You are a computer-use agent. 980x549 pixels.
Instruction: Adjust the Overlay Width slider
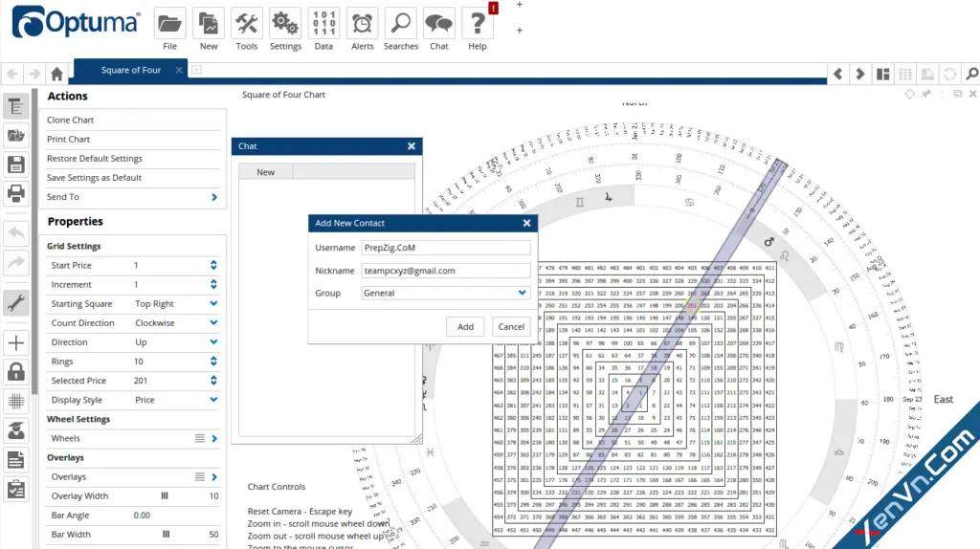[x=165, y=495]
